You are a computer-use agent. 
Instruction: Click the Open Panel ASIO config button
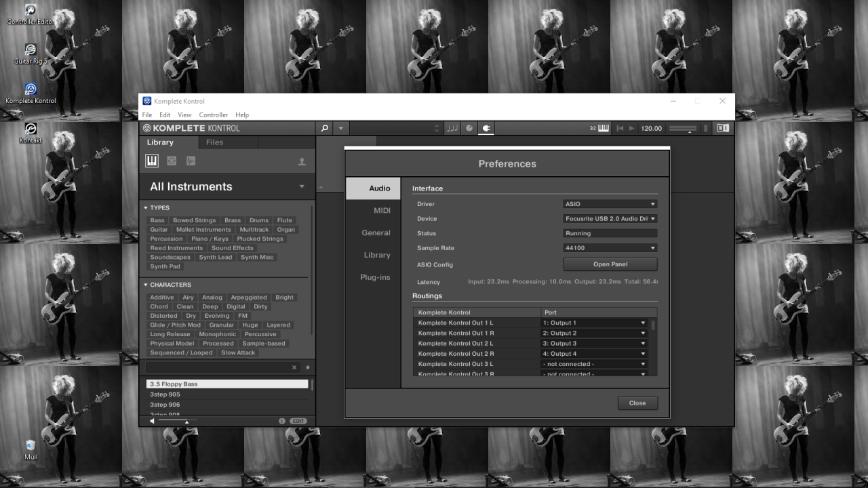click(x=610, y=264)
